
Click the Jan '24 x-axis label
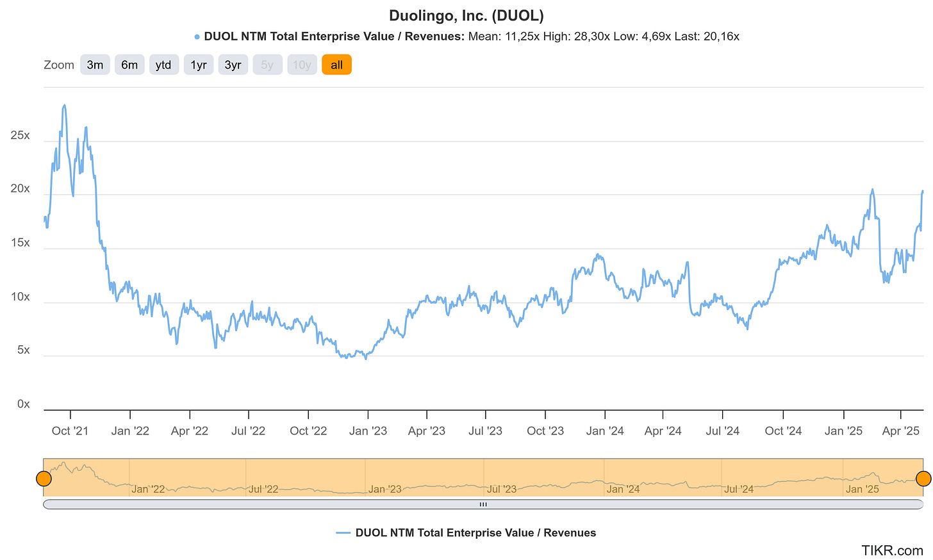coord(605,431)
